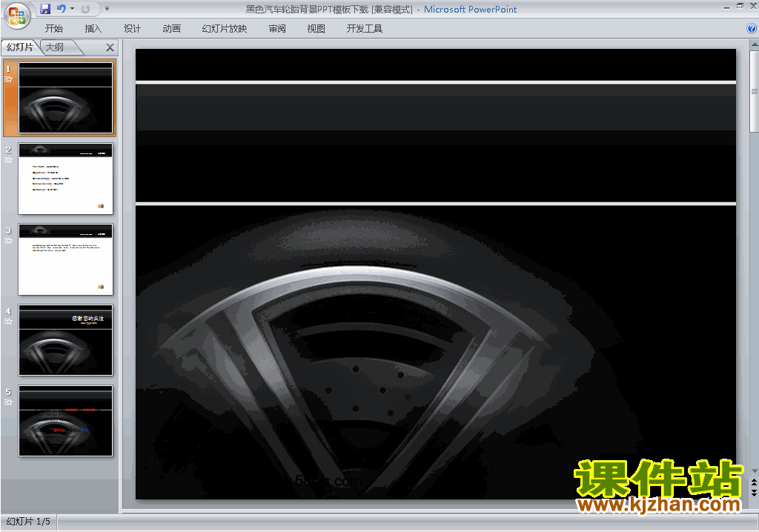Close the slides thumbnail pane
The image size is (759, 532).
click(x=110, y=47)
